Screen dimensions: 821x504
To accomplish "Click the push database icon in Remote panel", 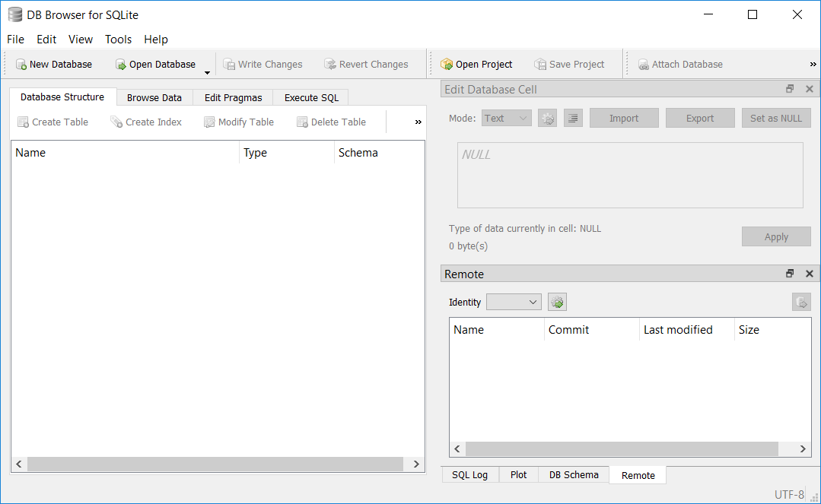I will (x=801, y=302).
